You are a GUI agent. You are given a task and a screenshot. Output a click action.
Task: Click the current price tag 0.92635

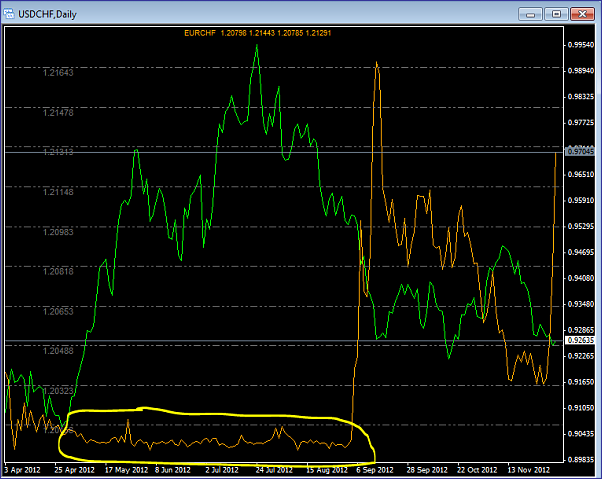point(580,340)
